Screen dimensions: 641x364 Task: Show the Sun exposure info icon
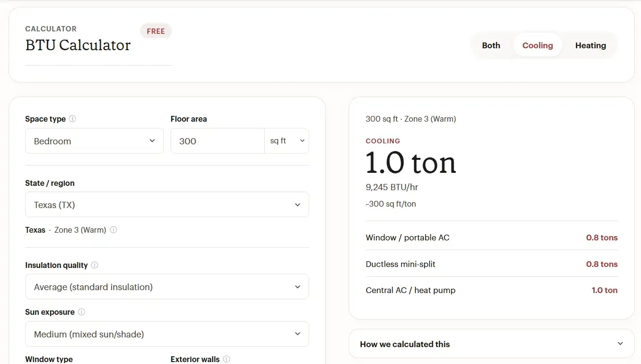[82, 312]
